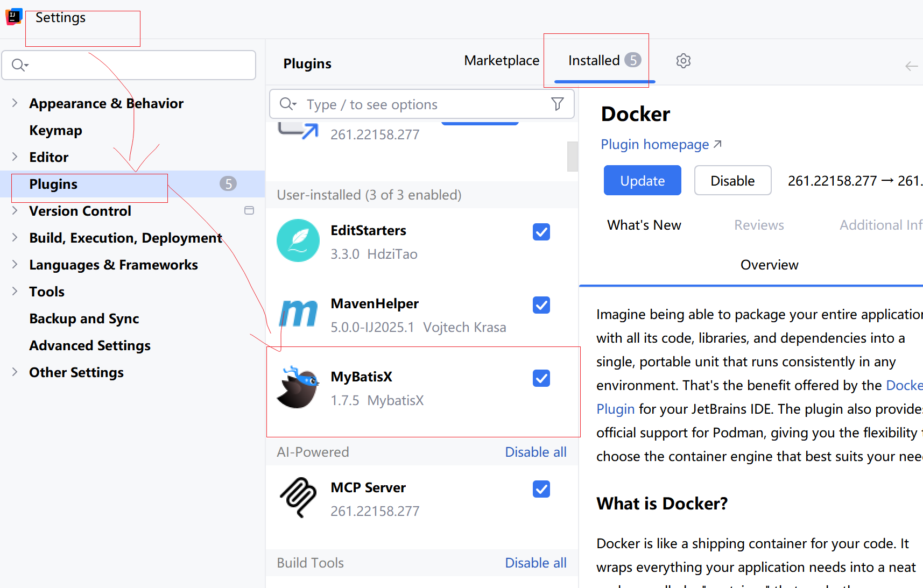Click the settings search magnifier icon
Viewport: 923px width, 588px height.
pyautogui.click(x=20, y=65)
